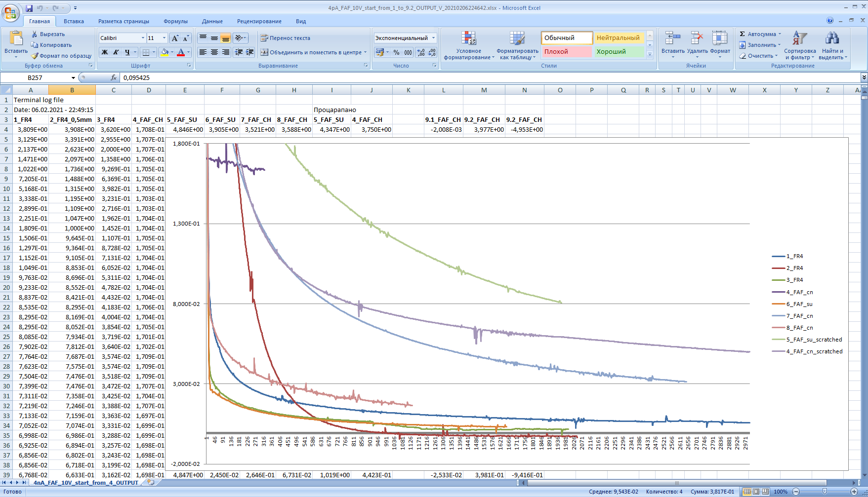This screenshot has width=868, height=497.
Task: Select sheet tab 4nA_FAF_10V_start_from_4_OUTPUT
Action: 86,483
